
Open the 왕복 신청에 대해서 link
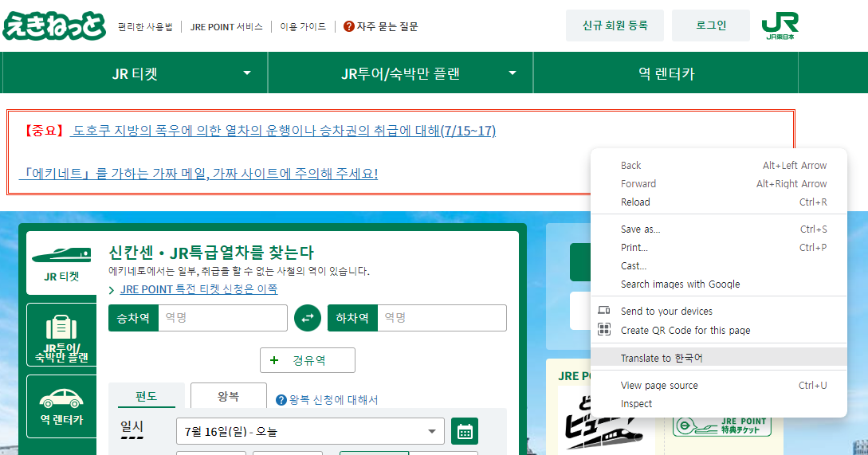point(333,400)
